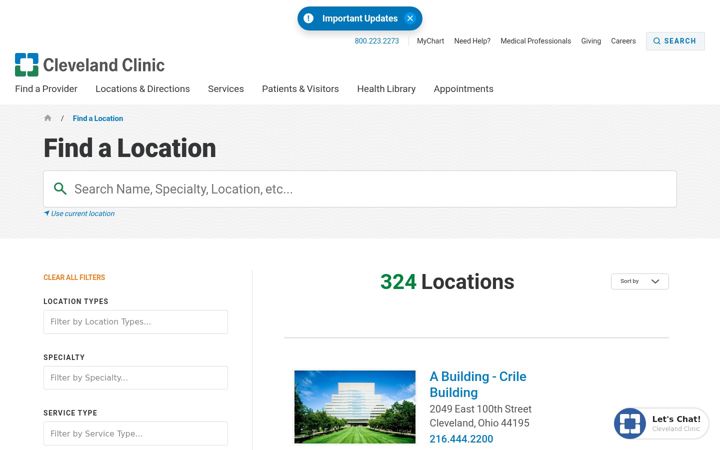This screenshot has height=450, width=720.
Task: Click the magnifier icon in SEARCH button
Action: point(657,41)
